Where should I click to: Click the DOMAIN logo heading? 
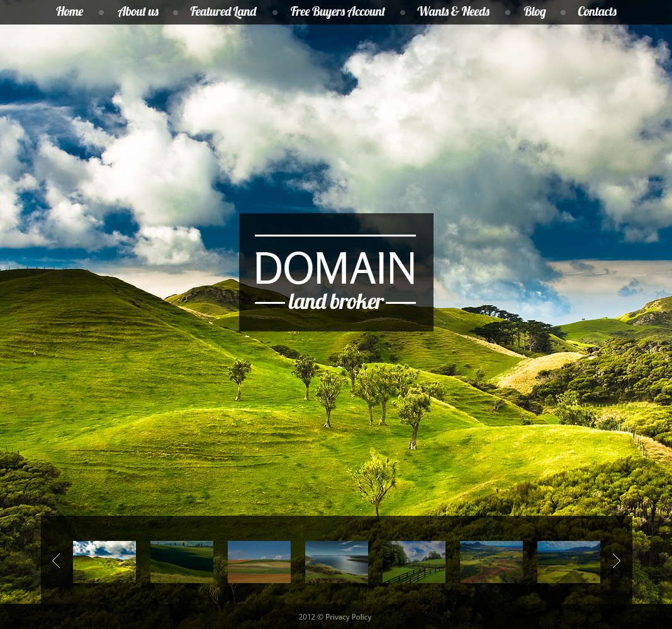(x=335, y=268)
